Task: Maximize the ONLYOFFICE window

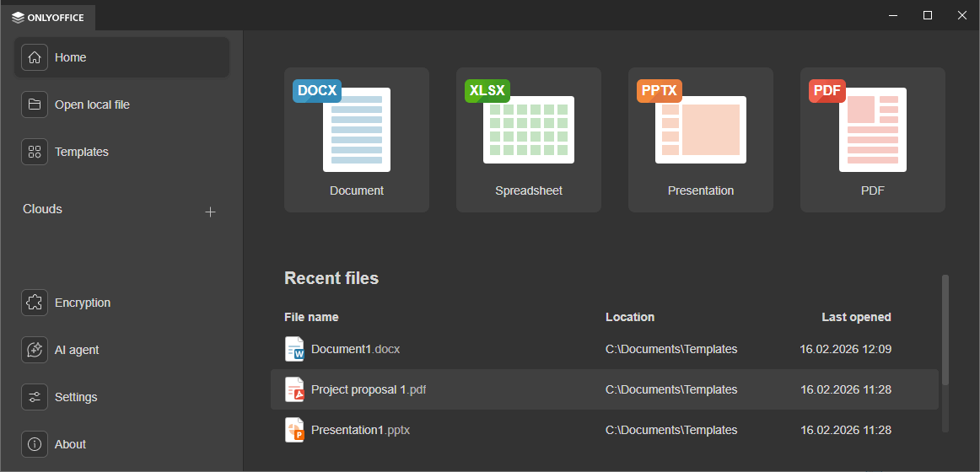Action: [x=928, y=15]
